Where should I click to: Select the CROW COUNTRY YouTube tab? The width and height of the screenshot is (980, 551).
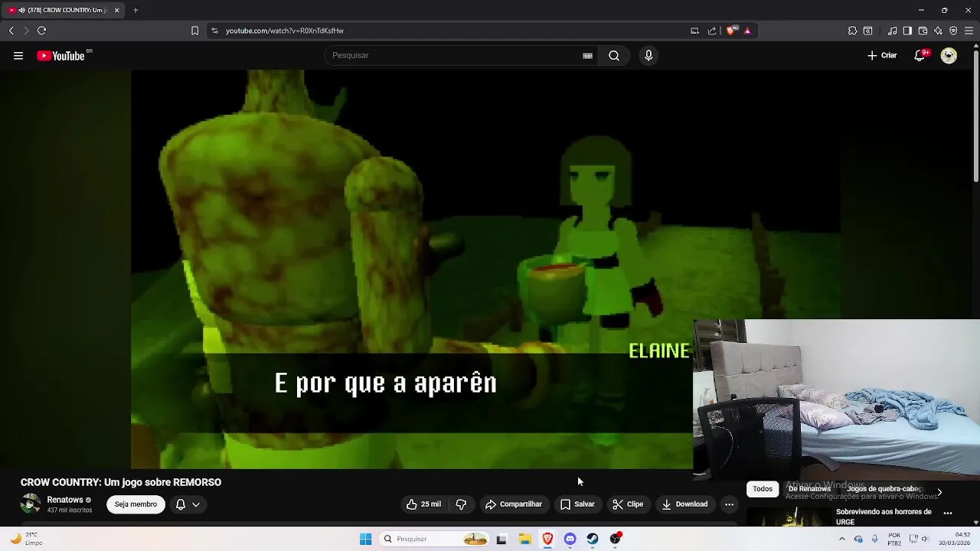(x=64, y=10)
